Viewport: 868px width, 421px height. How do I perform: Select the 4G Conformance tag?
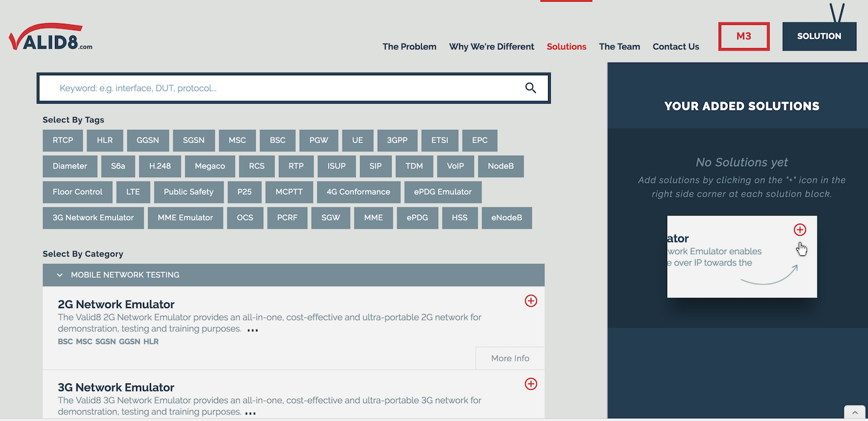pos(358,192)
